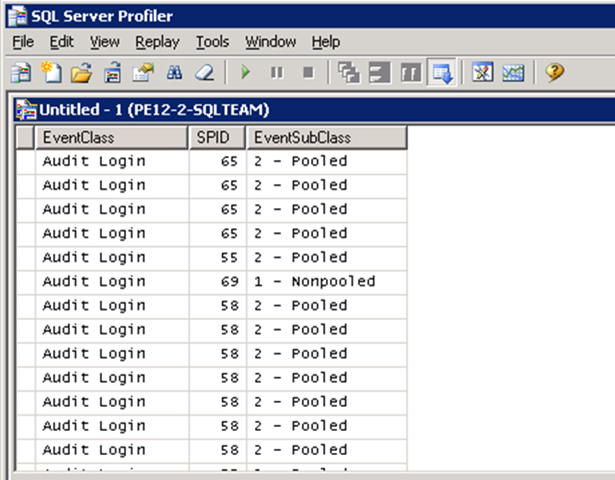This screenshot has height=480, width=615.
Task: Click the Help question mark icon
Action: point(555,73)
